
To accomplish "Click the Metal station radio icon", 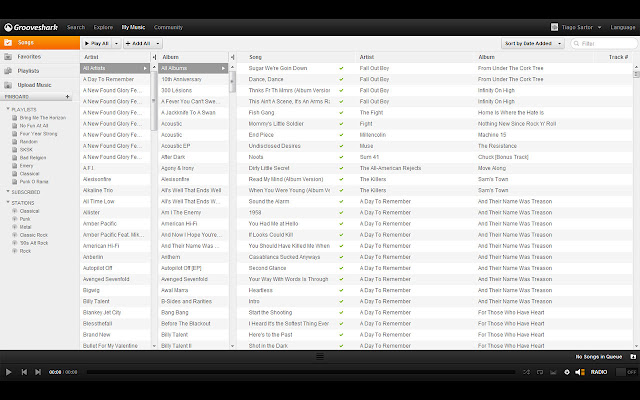I will 15,227.
